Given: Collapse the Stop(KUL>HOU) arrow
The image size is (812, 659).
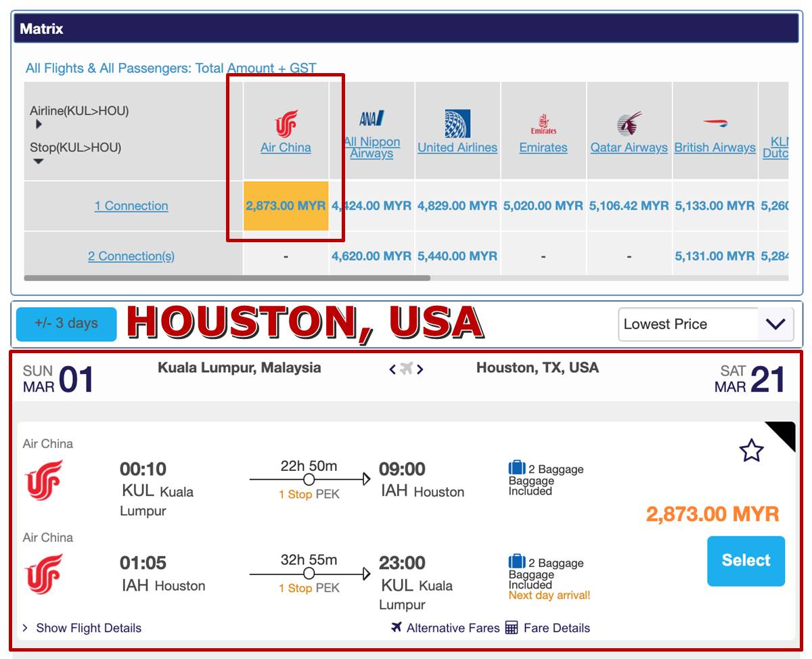Looking at the screenshot, I should click(x=39, y=161).
